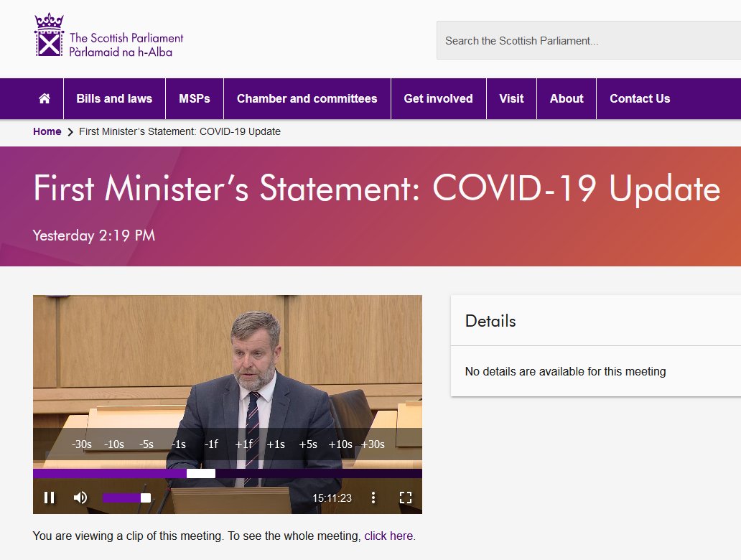Open the 'Bills and laws' menu
Screen dimensions: 741x560
[x=113, y=98]
